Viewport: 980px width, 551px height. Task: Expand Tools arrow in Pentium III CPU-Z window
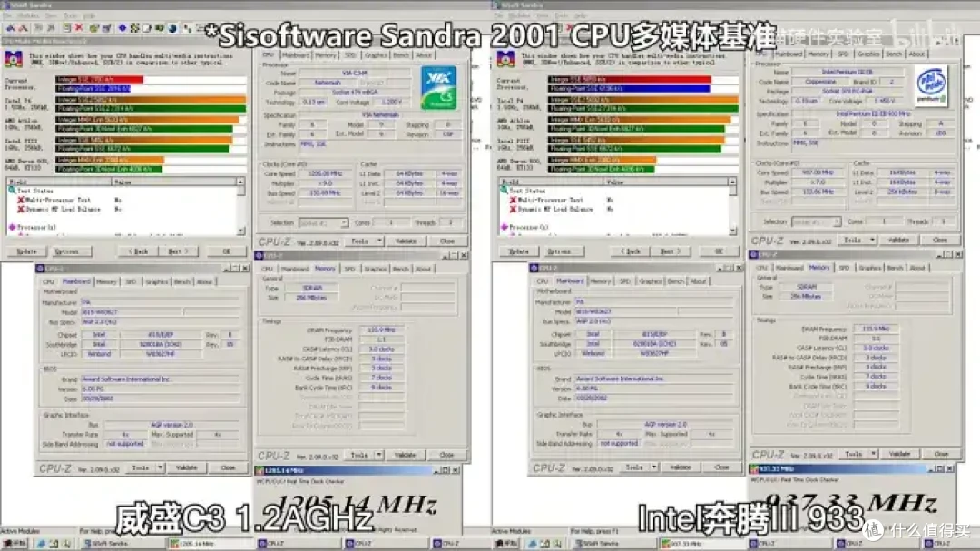tap(873, 241)
